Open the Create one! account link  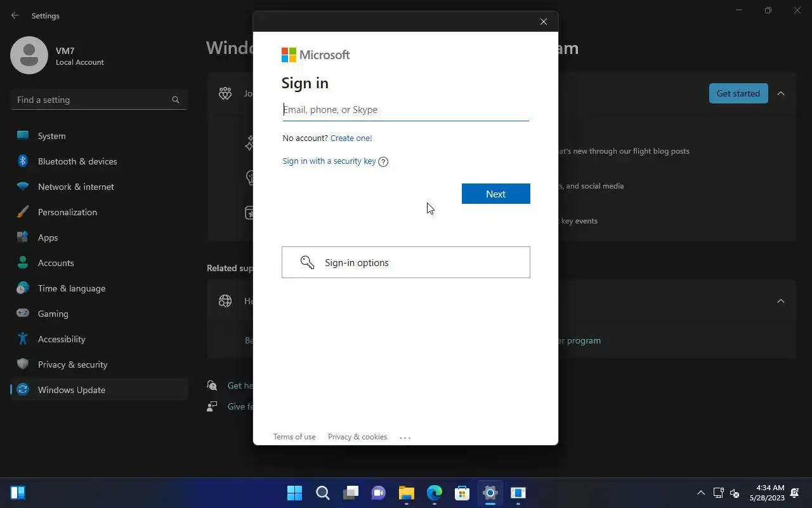pyautogui.click(x=351, y=138)
